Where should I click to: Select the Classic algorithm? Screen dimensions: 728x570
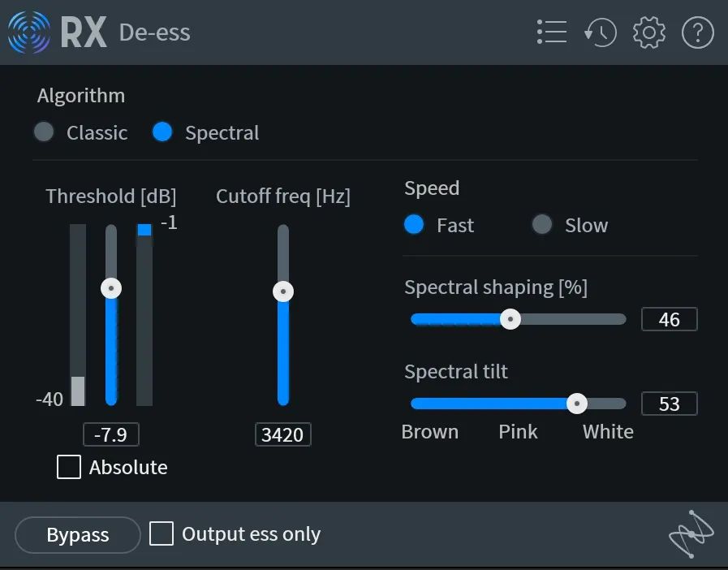(44, 132)
